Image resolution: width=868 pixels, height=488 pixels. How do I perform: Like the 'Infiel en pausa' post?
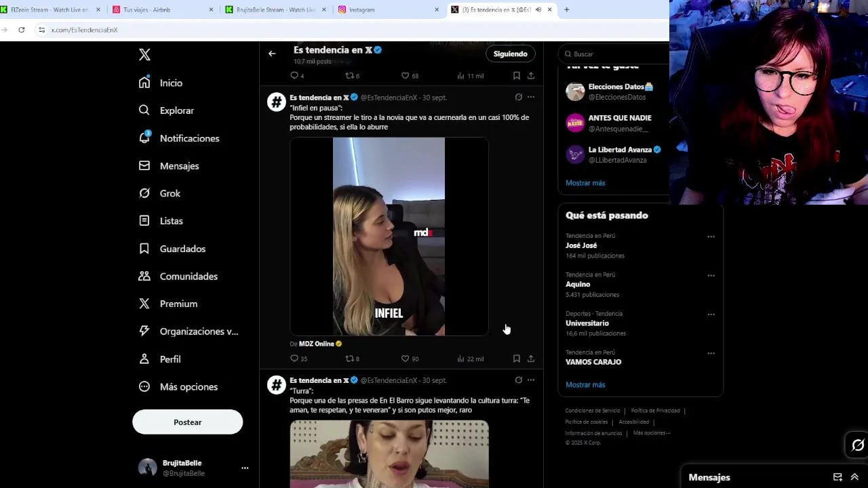pos(410,359)
